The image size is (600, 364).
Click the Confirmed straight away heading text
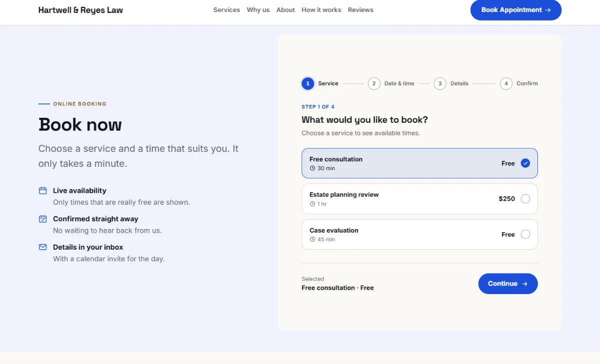(x=95, y=219)
